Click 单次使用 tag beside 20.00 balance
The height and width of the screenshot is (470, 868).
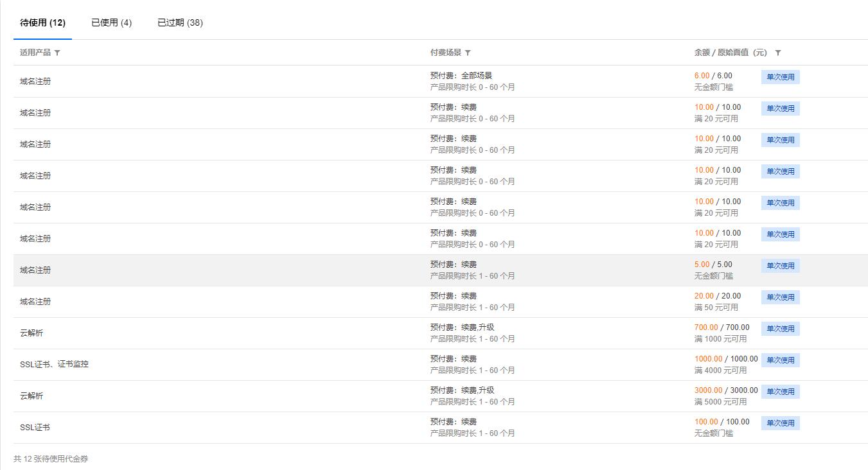pyautogui.click(x=780, y=297)
